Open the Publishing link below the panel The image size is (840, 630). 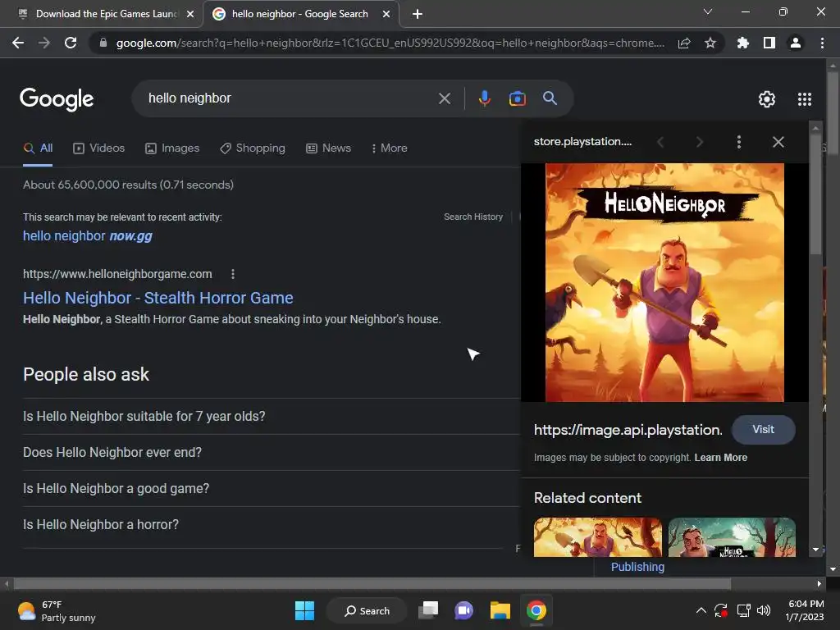point(637,568)
